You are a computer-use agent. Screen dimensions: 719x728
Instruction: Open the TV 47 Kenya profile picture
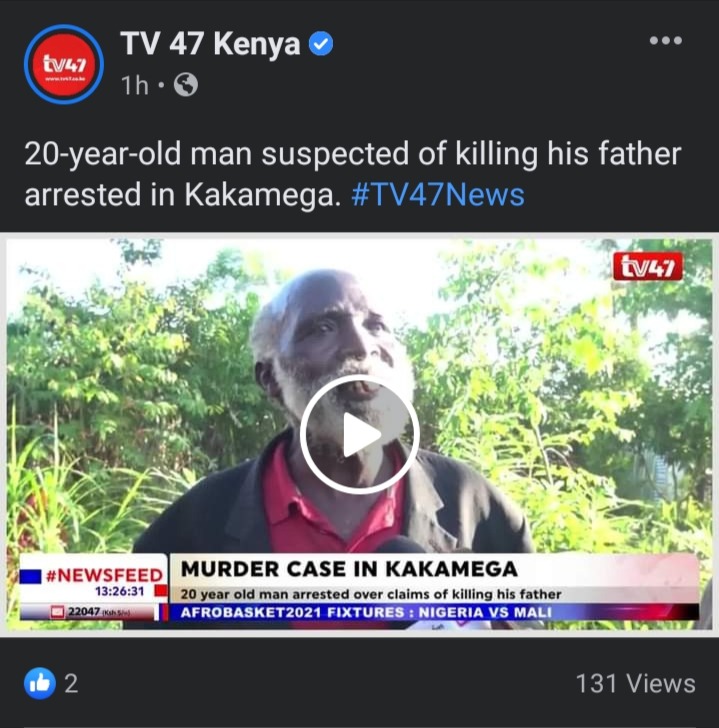click(x=64, y=64)
